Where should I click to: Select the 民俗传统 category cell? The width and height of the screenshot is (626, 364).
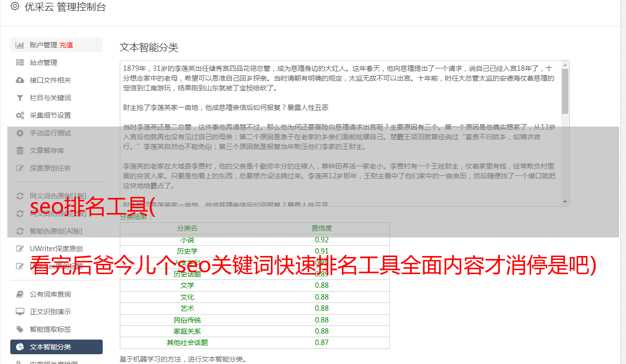[187, 320]
